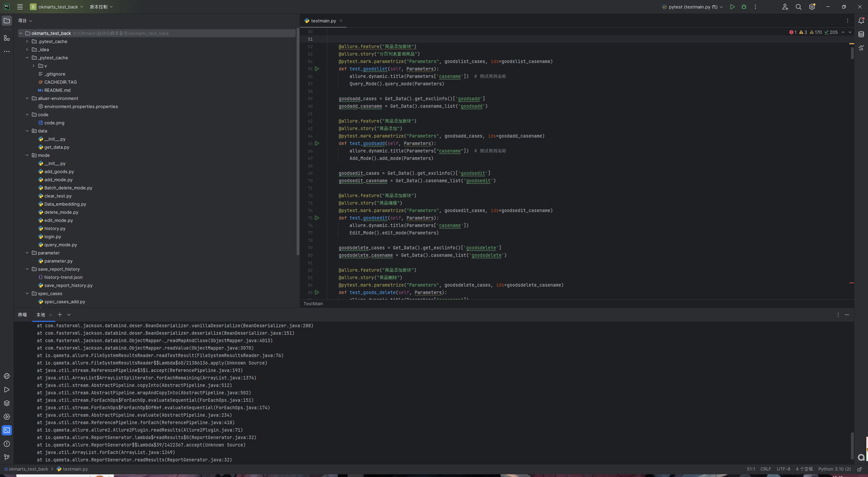Open new terminal session type dropdown
Screen dimensions: 868x477
click(x=69, y=315)
